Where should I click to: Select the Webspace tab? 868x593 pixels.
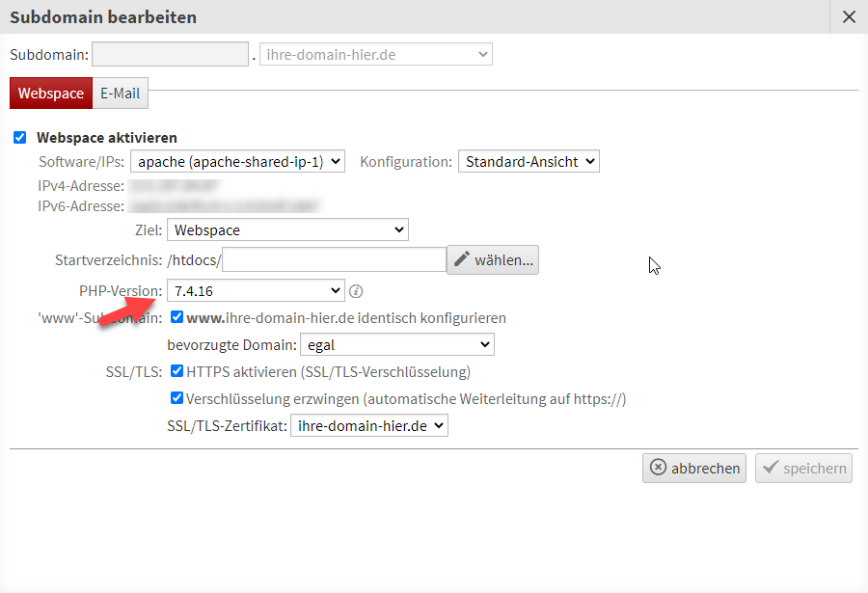51,94
